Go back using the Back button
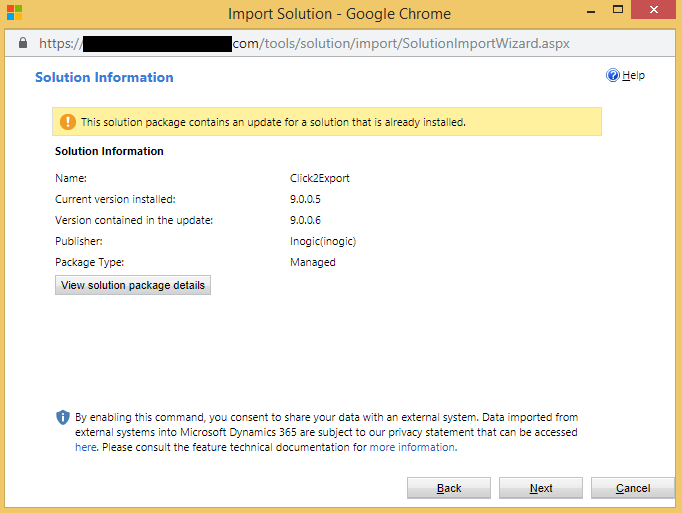 pos(449,488)
